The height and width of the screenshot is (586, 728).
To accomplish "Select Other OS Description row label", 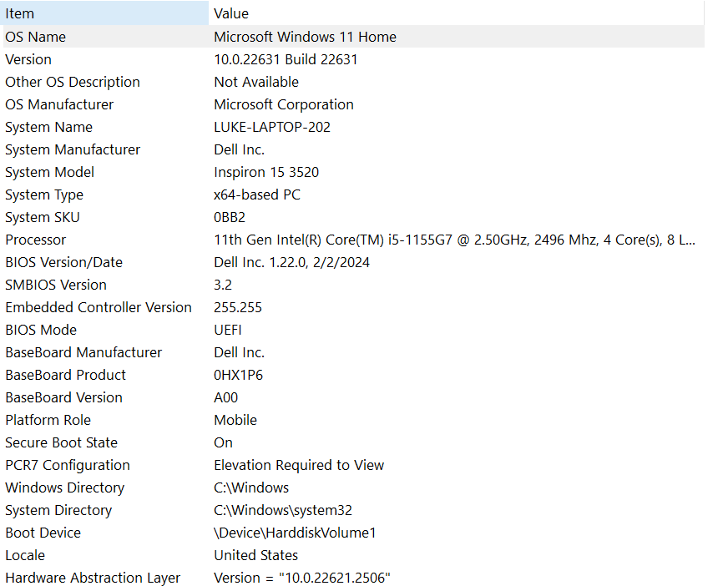I will pos(73,82).
